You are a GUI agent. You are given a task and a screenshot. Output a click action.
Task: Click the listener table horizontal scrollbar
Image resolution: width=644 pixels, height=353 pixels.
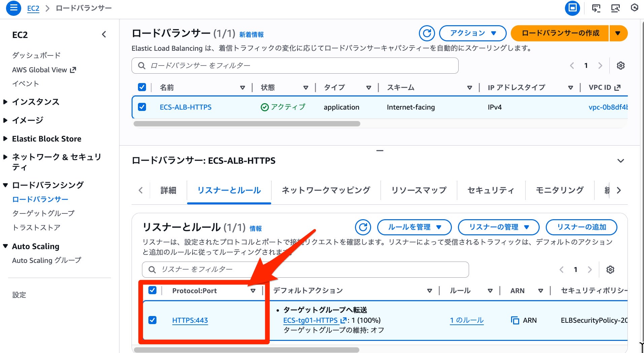tap(246, 350)
